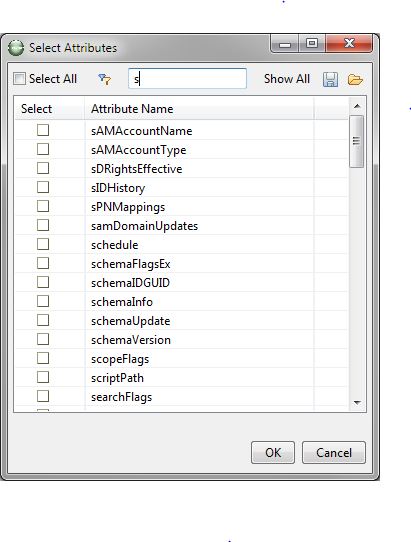This screenshot has width=411, height=542.
Task: Click the open folder icon
Action: tap(355, 80)
